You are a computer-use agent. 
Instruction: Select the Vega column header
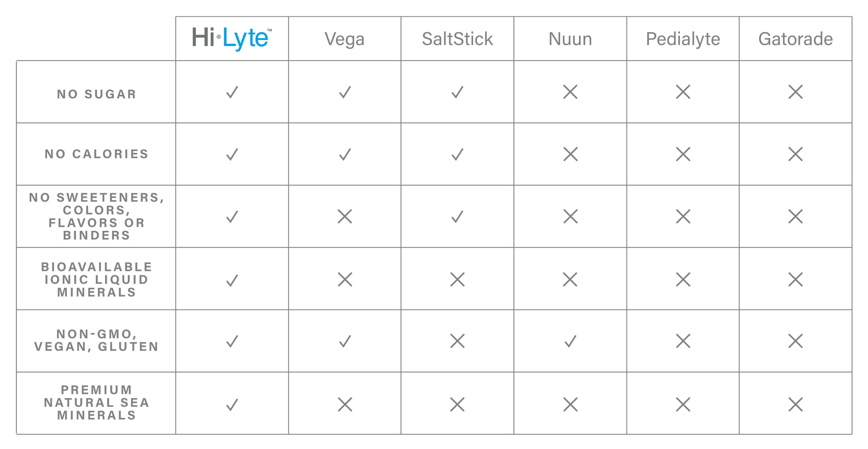[x=344, y=39]
